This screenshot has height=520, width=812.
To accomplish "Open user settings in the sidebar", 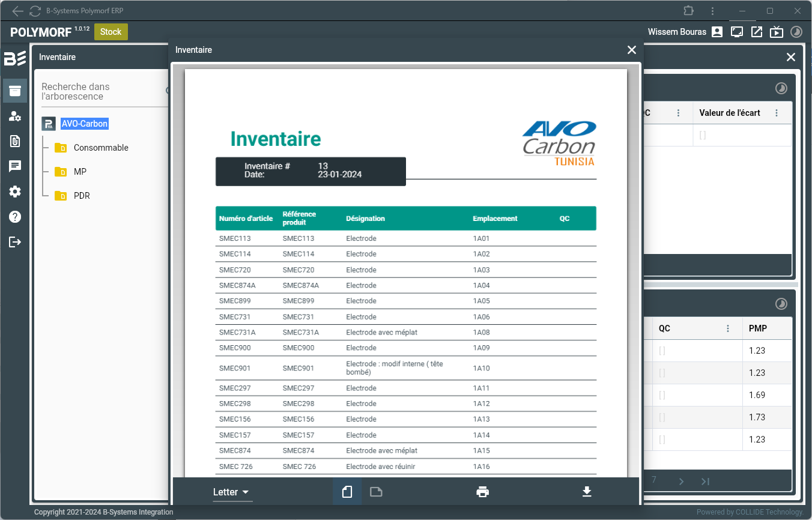I will (x=15, y=116).
